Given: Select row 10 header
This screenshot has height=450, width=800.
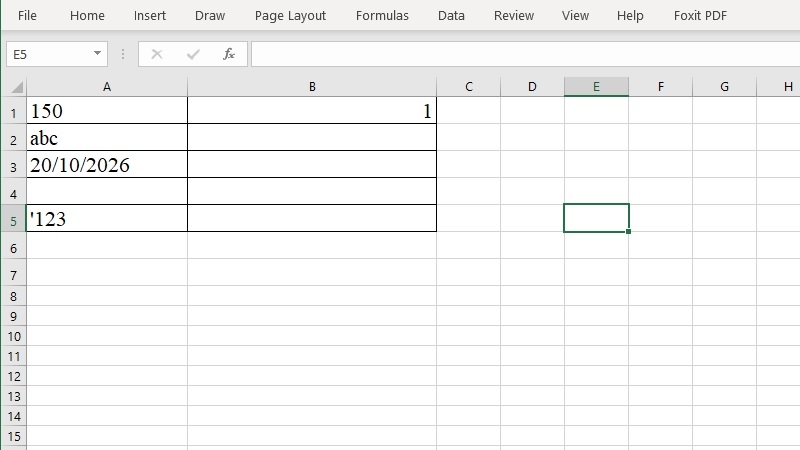Looking at the screenshot, I should click(x=13, y=336).
